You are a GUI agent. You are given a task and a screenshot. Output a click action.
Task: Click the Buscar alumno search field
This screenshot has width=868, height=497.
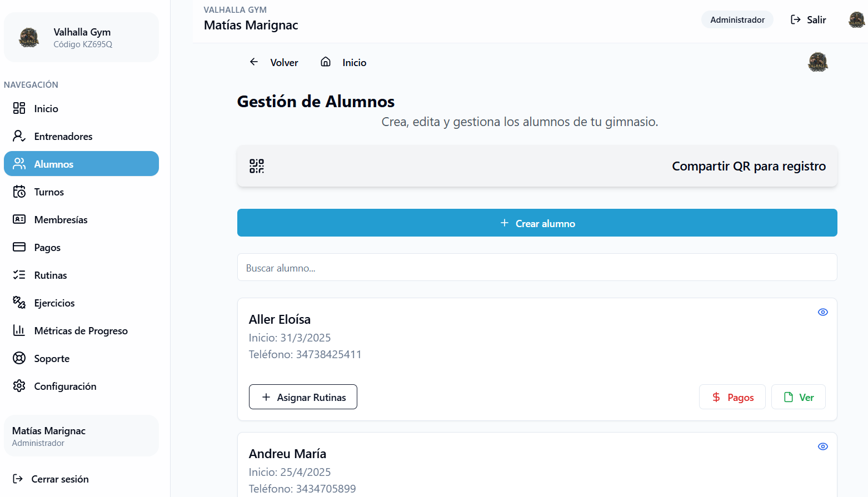pyautogui.click(x=537, y=267)
